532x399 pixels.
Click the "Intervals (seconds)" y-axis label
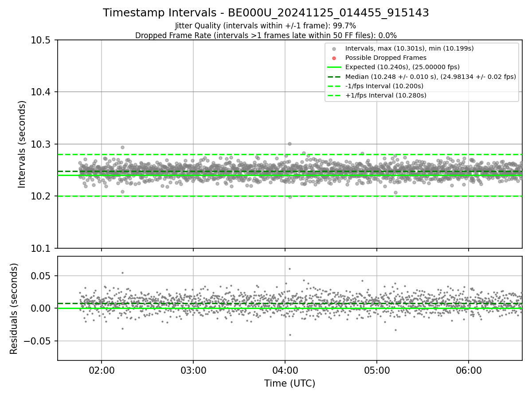coord(22,144)
